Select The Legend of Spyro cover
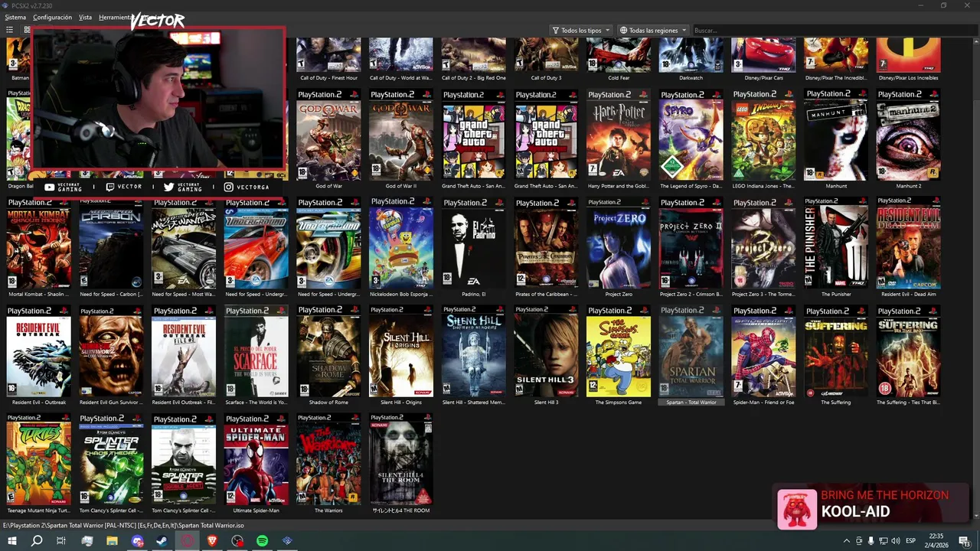This screenshot has width=980, height=551. (x=691, y=135)
